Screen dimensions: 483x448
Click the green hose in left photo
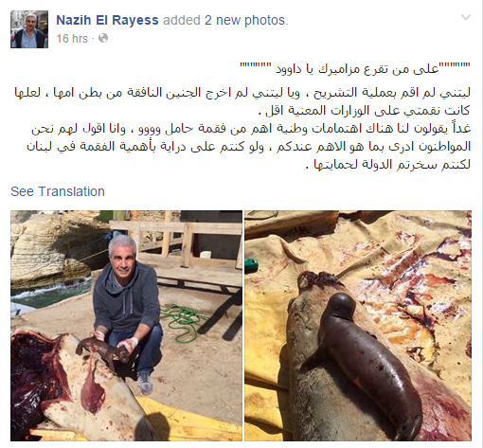[183, 322]
